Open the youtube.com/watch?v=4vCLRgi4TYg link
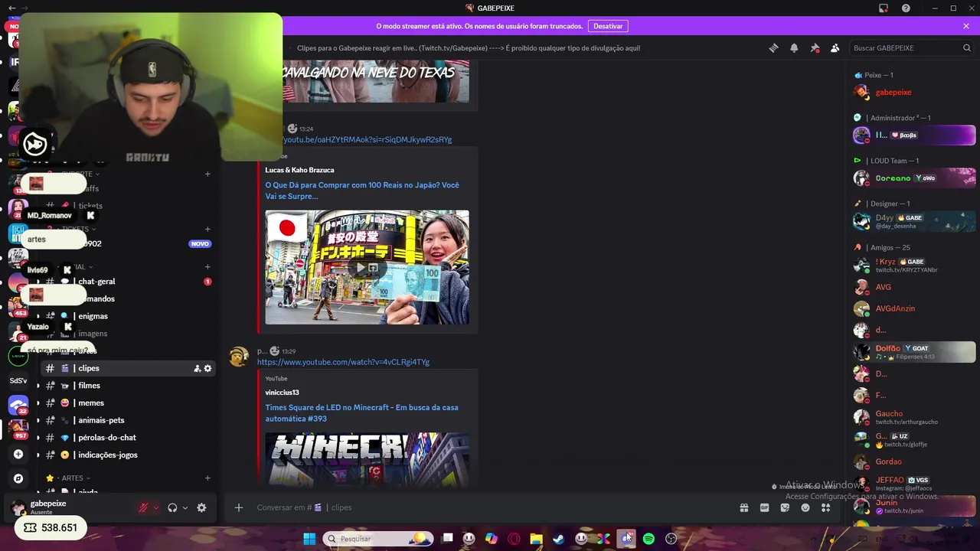 [x=343, y=362]
